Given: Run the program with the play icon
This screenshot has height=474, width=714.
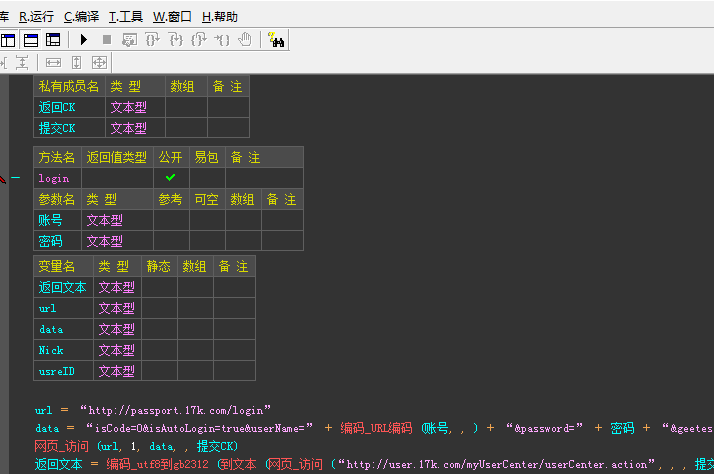Looking at the screenshot, I should [83, 40].
